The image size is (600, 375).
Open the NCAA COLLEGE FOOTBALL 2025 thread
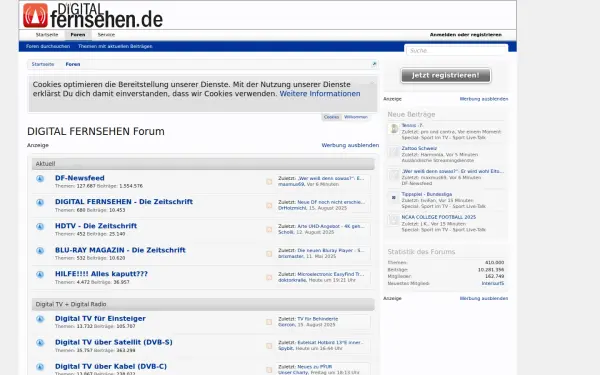(x=439, y=217)
